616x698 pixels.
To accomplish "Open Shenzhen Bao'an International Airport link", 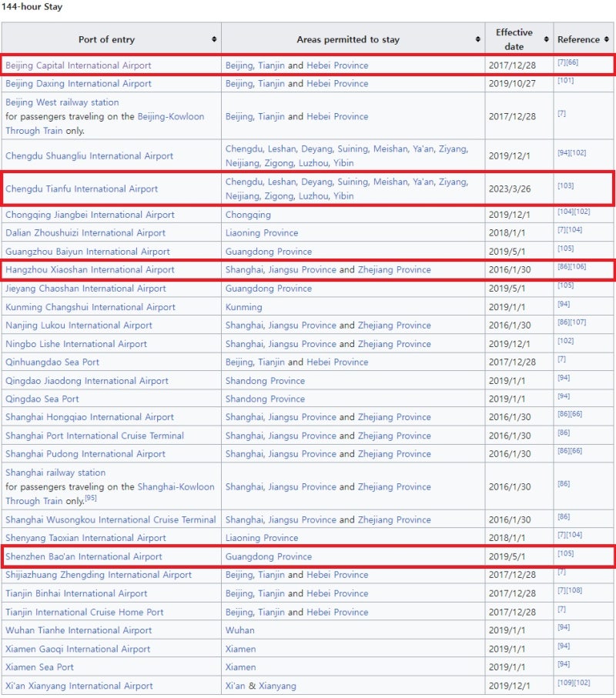I will [84, 556].
